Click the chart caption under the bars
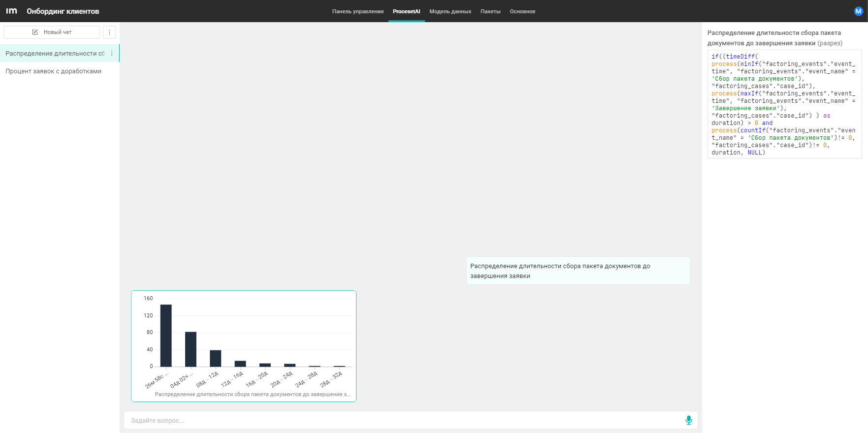Screen dimensions: 868x433 point(253,394)
